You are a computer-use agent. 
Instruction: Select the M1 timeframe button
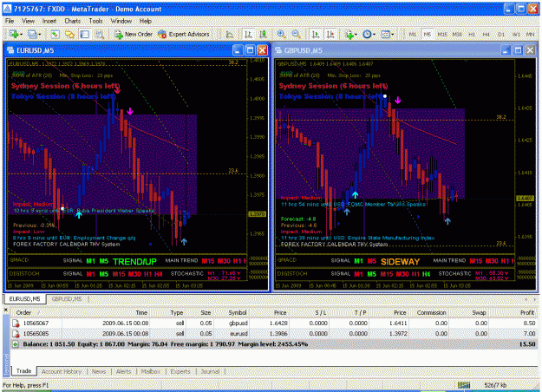click(x=413, y=35)
